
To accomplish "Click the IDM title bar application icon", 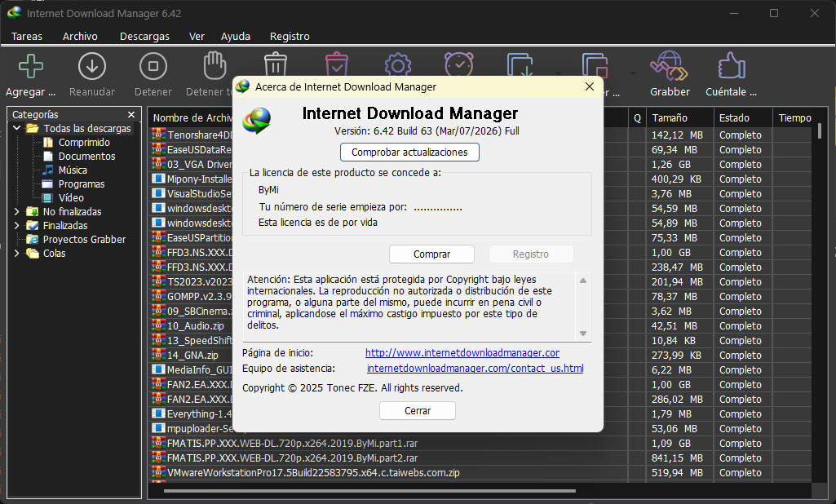I will (x=15, y=13).
